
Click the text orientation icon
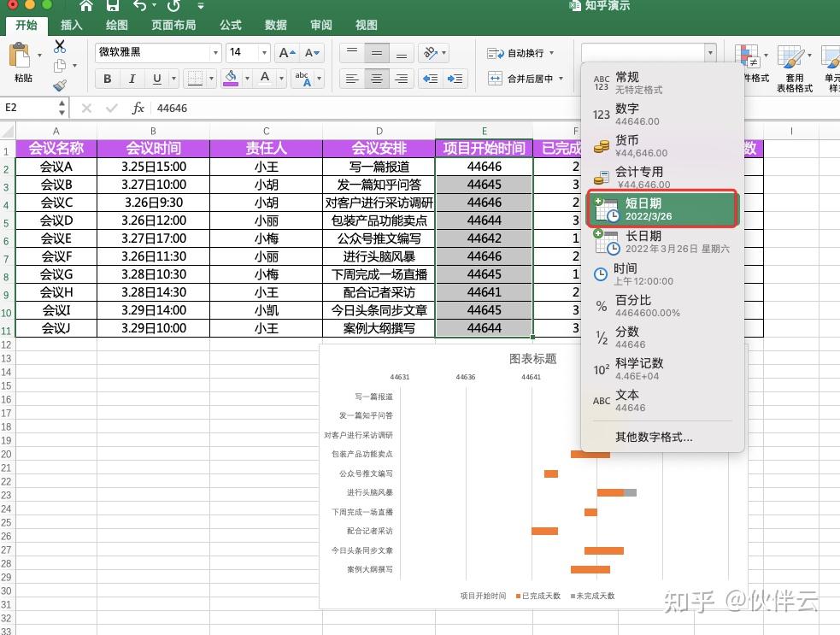pyautogui.click(x=430, y=52)
